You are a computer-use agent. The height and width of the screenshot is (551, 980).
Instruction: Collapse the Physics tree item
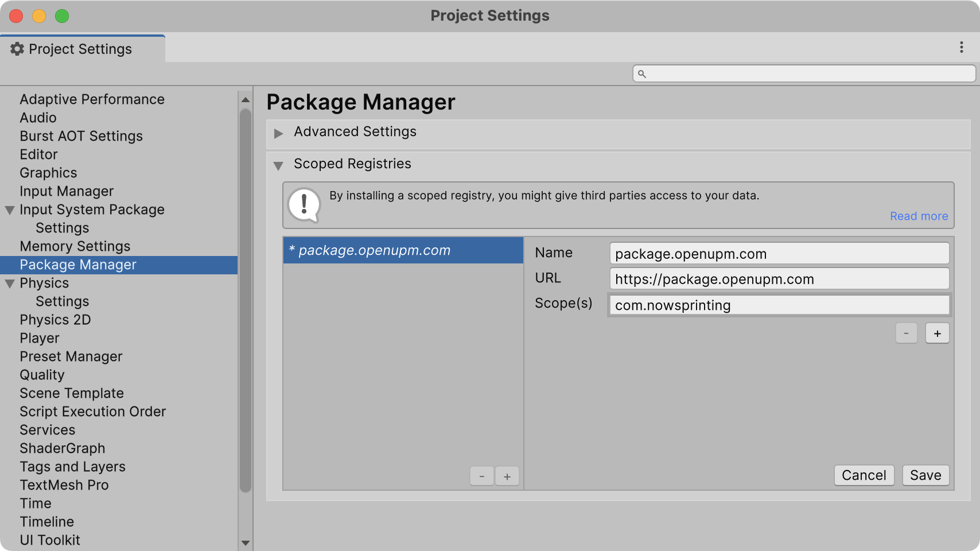pyautogui.click(x=10, y=284)
